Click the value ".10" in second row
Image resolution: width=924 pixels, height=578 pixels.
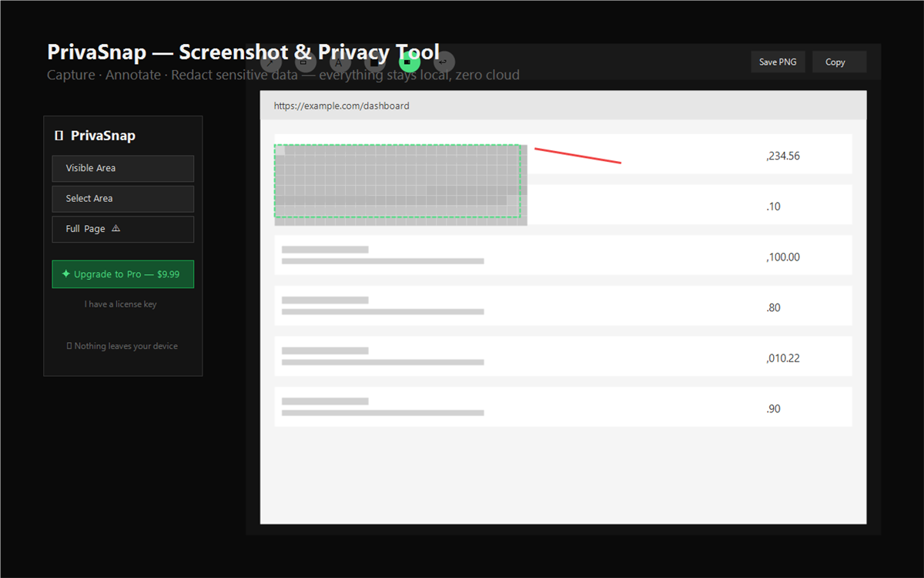pyautogui.click(x=773, y=207)
